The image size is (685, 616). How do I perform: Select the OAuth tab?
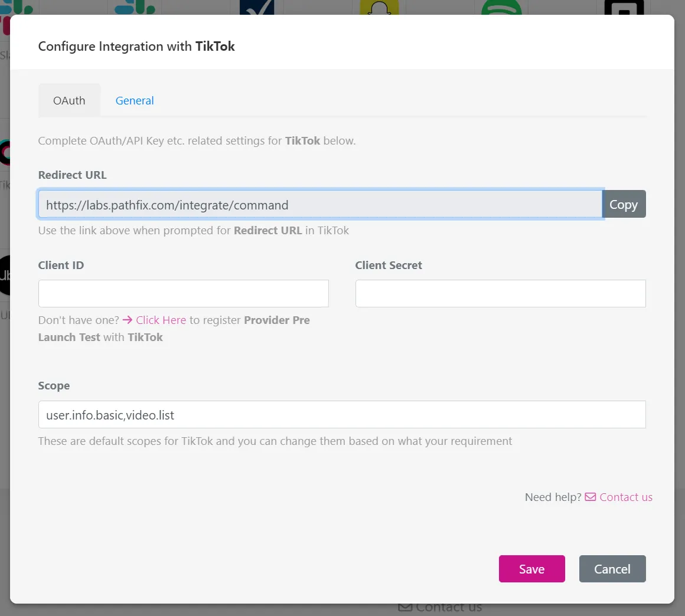click(x=69, y=100)
